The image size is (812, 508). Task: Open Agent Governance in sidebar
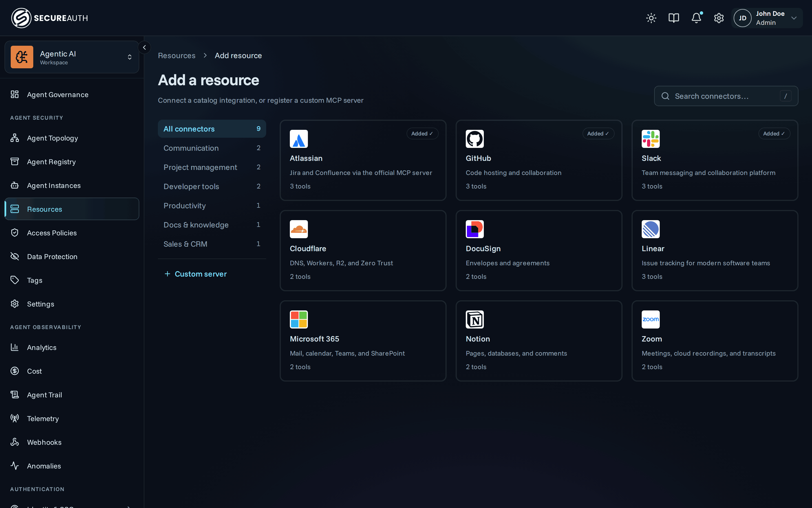pyautogui.click(x=72, y=95)
